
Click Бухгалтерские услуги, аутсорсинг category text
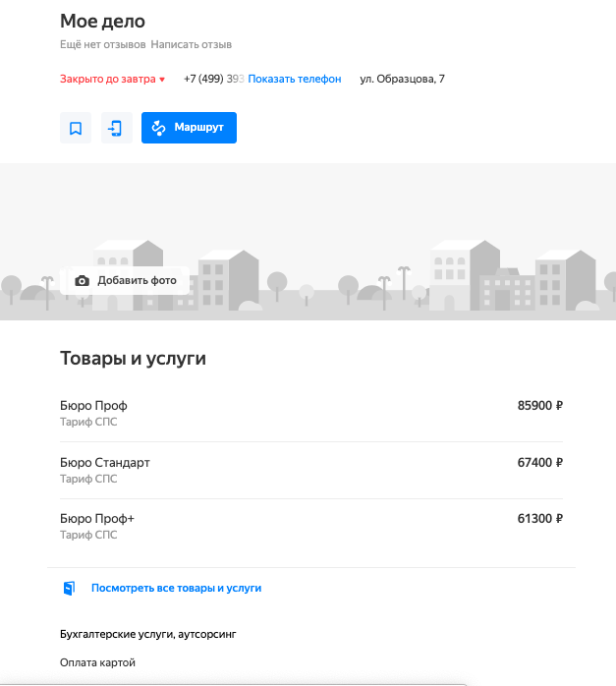147,634
